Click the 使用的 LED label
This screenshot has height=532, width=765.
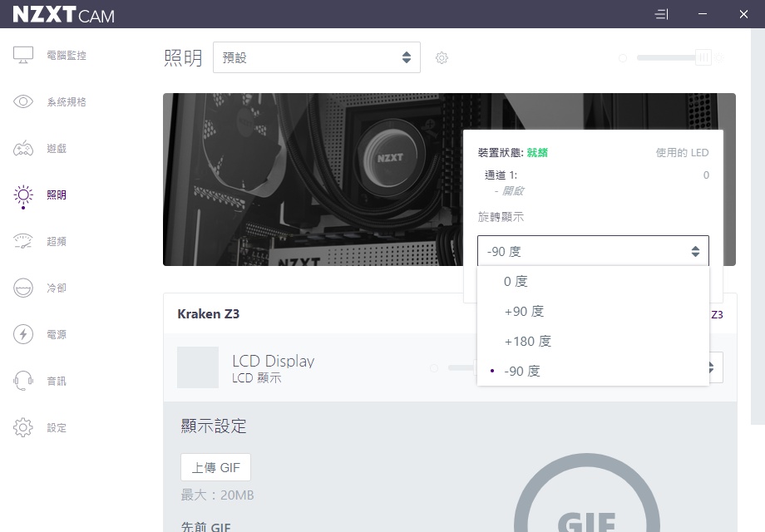[x=682, y=153]
